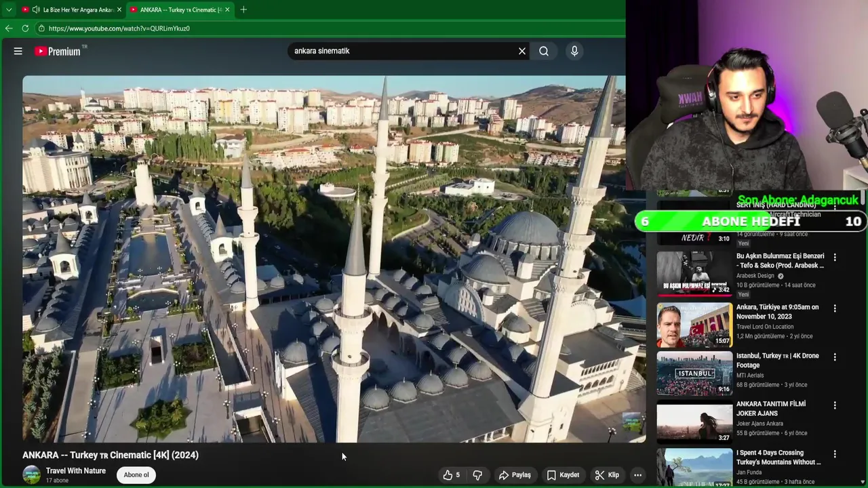Open the 'Travel With Nature' channel name link
This screenshot has height=488, width=868.
pos(76,470)
